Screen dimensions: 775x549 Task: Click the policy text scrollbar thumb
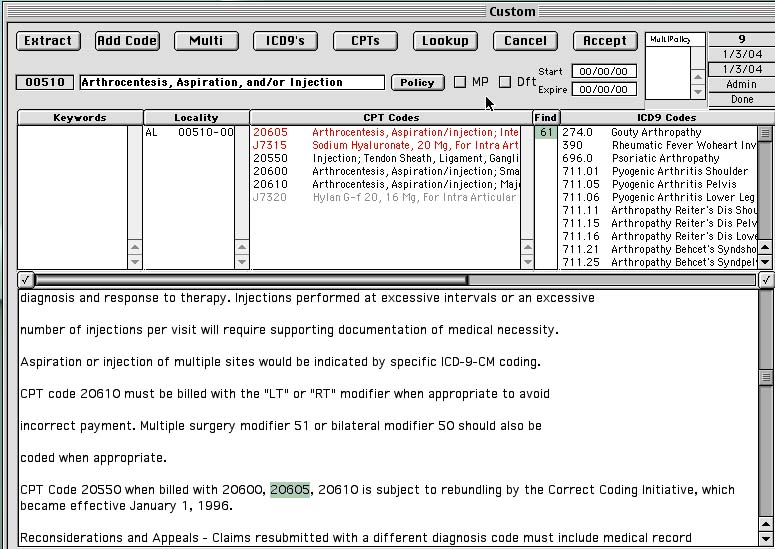pyautogui.click(x=765, y=378)
